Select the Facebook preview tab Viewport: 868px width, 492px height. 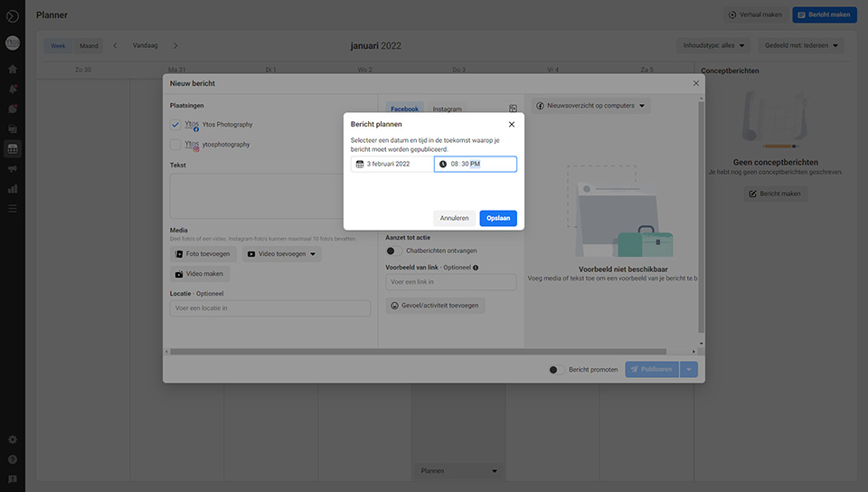[405, 109]
